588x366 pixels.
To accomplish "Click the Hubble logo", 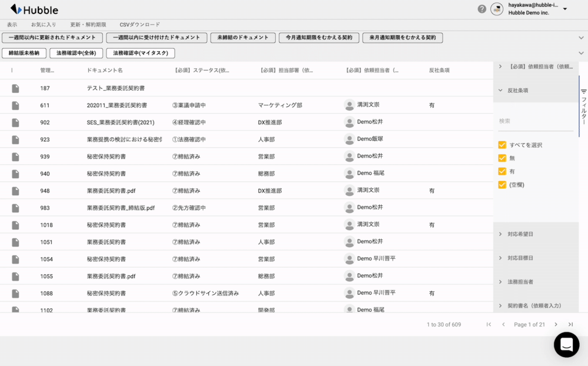I will [x=34, y=9].
